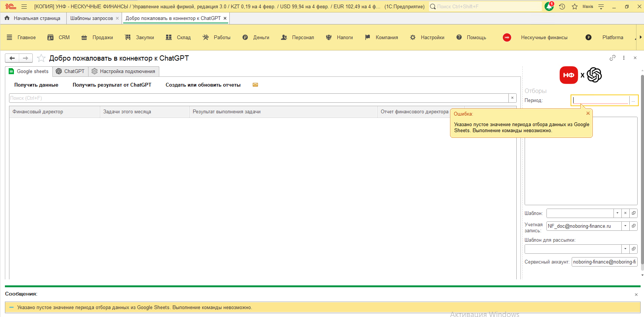
Task: Click Создать или обновить отчеты
Action: pos(203,85)
